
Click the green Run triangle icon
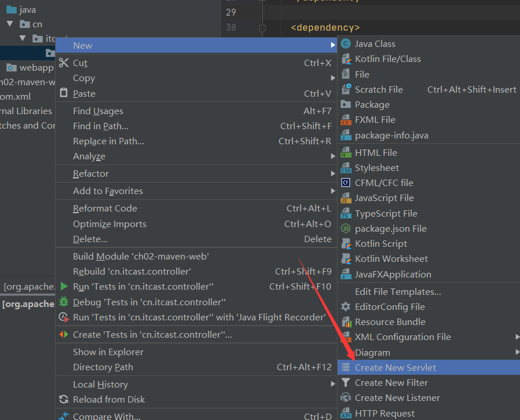64,286
